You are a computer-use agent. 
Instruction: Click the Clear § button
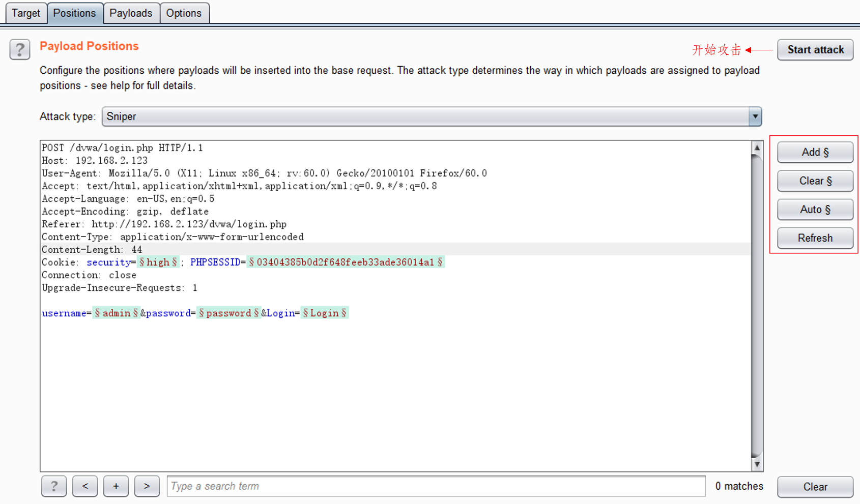[x=815, y=181]
